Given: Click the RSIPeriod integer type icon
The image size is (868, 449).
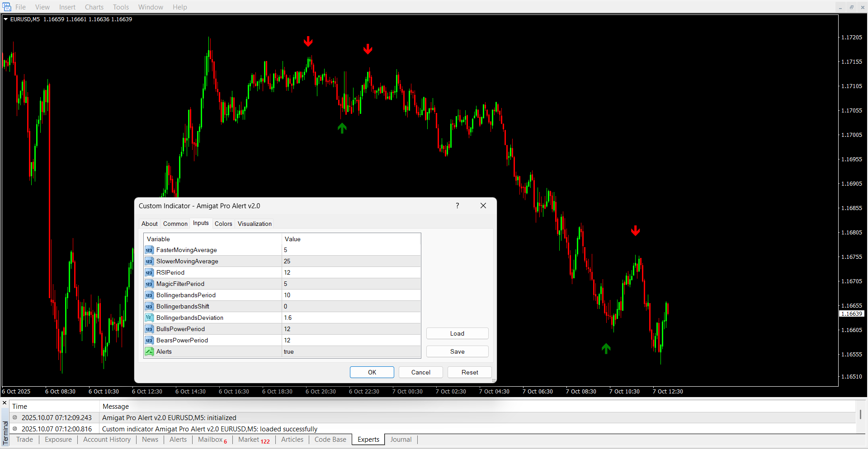Looking at the screenshot, I should 149,273.
